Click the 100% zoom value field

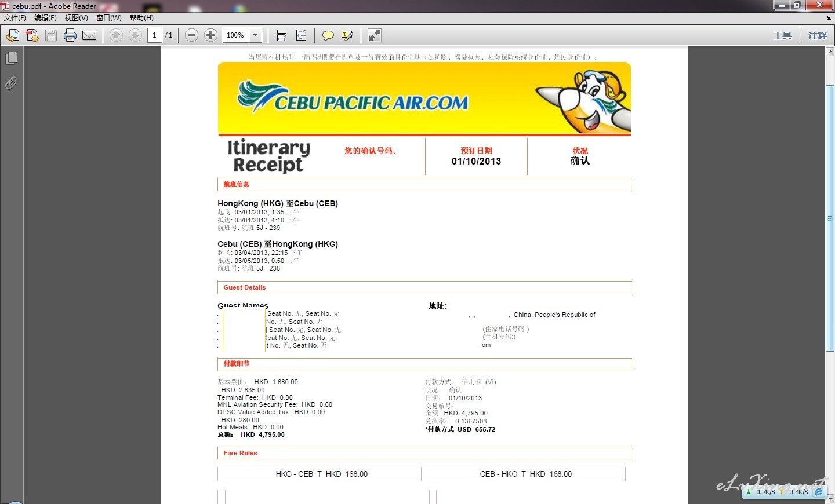[236, 35]
